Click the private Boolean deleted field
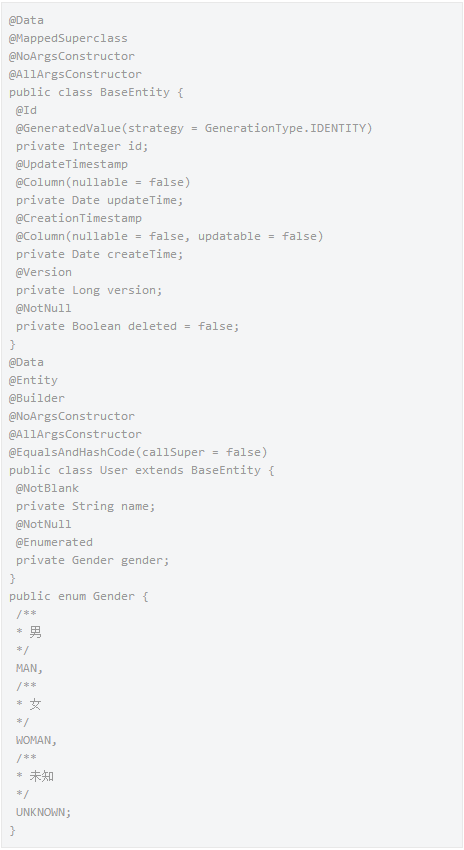 [x=127, y=326]
